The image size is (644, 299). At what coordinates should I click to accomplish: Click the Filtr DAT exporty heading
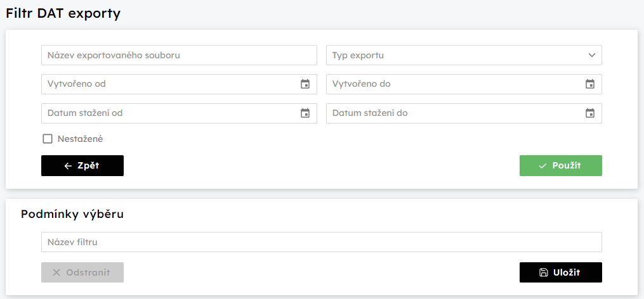tap(63, 13)
